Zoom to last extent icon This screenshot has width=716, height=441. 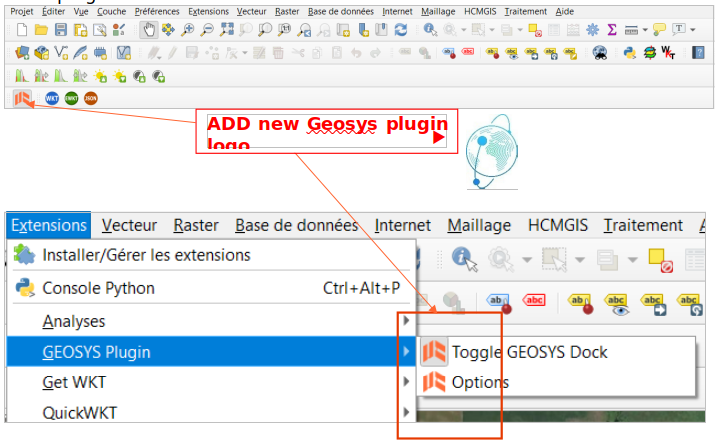[304, 30]
